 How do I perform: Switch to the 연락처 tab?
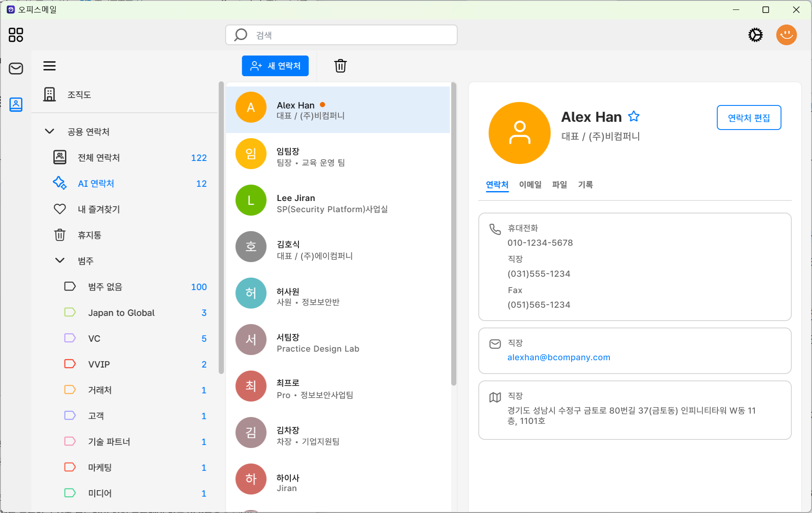[497, 185]
